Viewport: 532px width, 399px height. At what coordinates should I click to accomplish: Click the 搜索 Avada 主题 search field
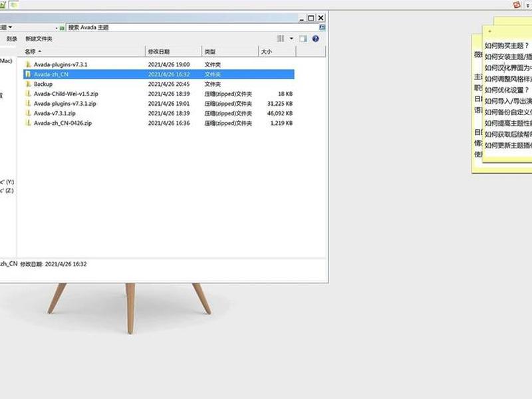[x=193, y=27]
